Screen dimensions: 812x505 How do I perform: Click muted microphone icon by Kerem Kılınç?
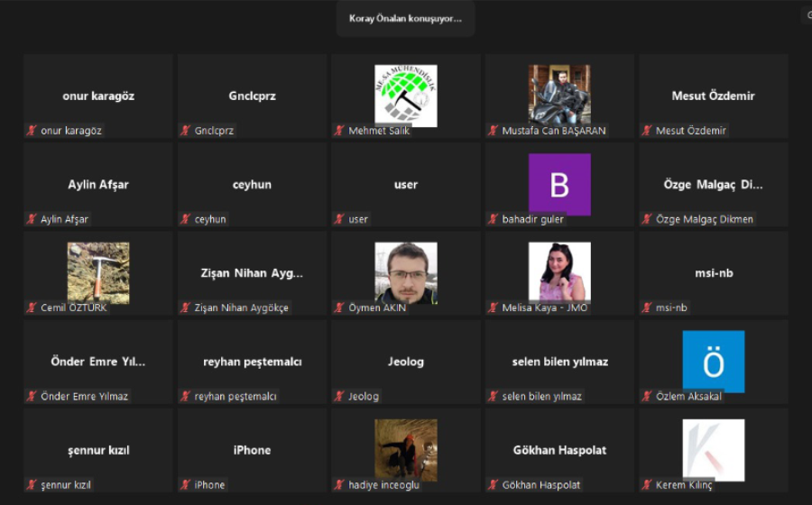click(x=647, y=485)
